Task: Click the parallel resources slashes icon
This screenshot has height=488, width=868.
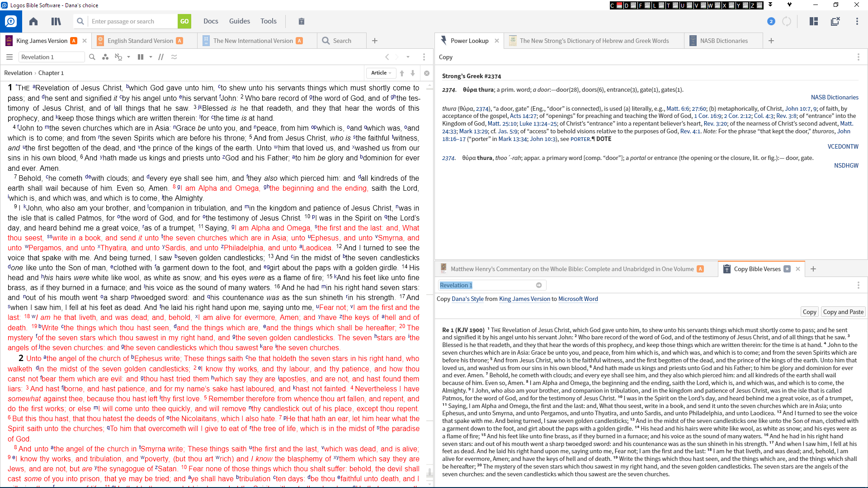Action: click(x=161, y=57)
